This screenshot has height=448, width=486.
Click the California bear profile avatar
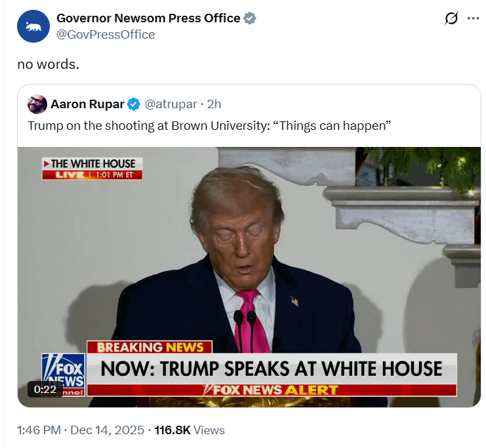tap(33, 26)
